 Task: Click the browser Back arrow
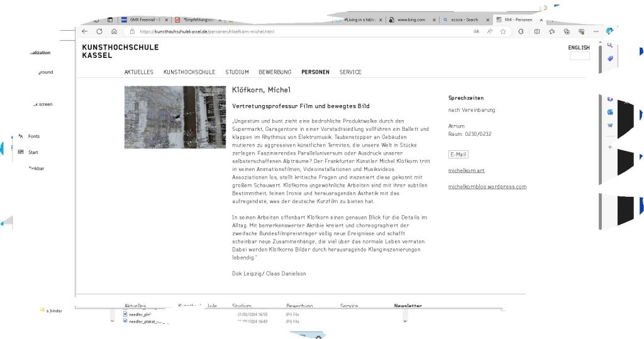pos(85,31)
